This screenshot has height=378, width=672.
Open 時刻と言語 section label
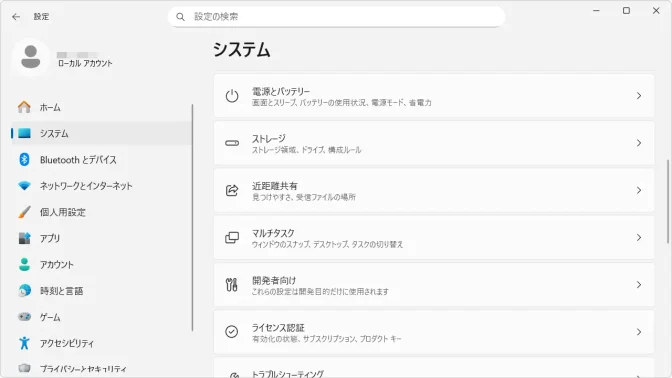tap(61, 291)
